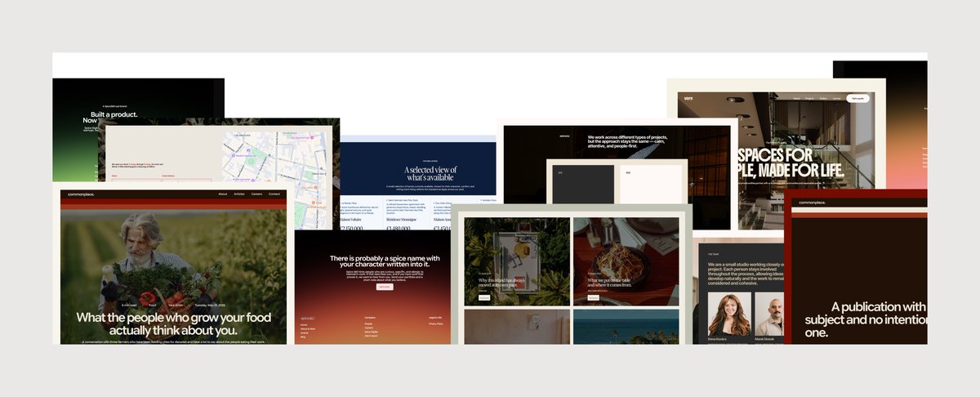Click Elena Kovács's team portrait
The width and height of the screenshot is (980, 397).
729,314
